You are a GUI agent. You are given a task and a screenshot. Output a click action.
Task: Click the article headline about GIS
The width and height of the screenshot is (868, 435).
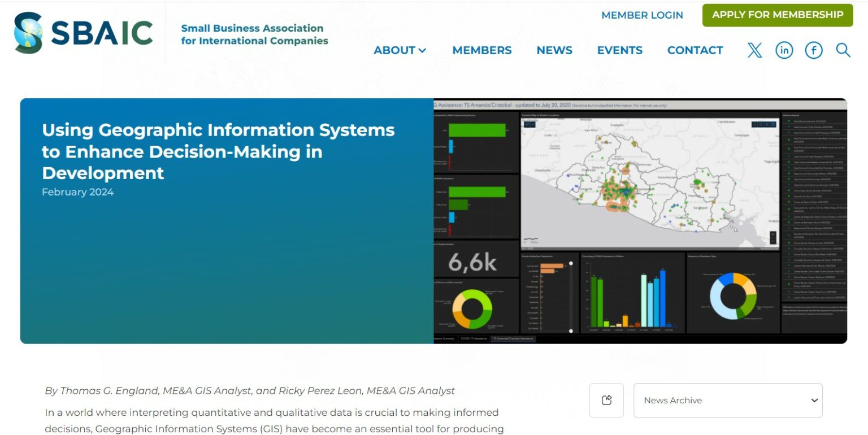pos(218,151)
